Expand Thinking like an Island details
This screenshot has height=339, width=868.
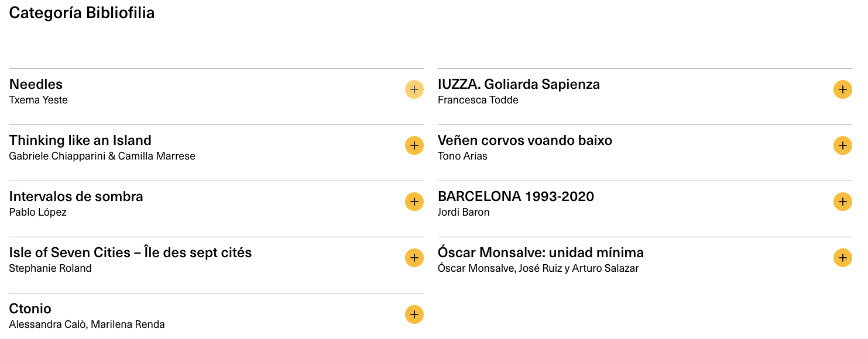(x=414, y=146)
